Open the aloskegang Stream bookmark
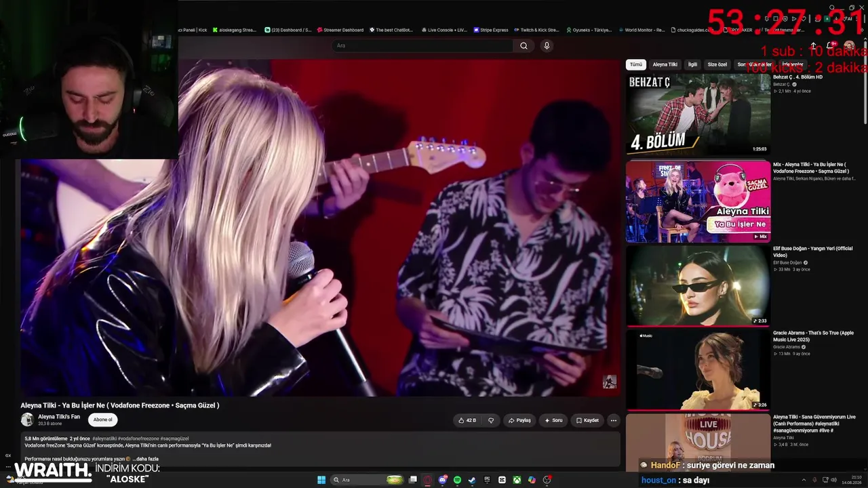868x488 pixels. pos(234,30)
